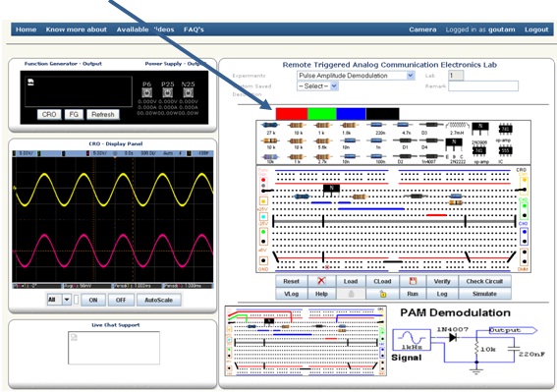Select the 27 k resistor component

(x=270, y=126)
